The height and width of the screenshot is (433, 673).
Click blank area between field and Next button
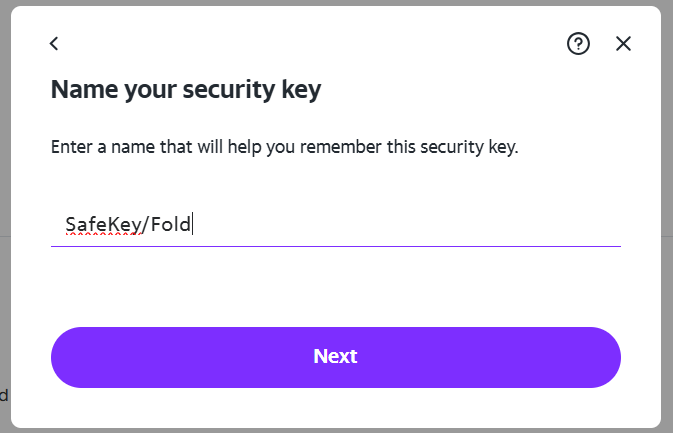335,286
